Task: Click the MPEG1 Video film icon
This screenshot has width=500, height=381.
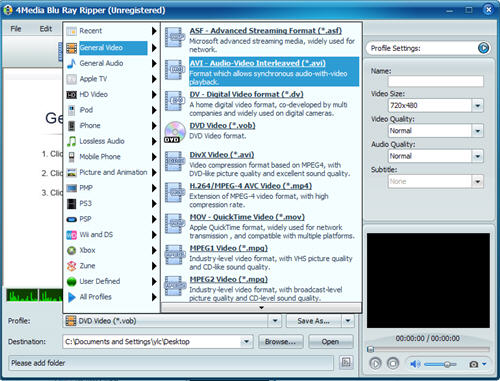Action: pyautogui.click(x=175, y=255)
